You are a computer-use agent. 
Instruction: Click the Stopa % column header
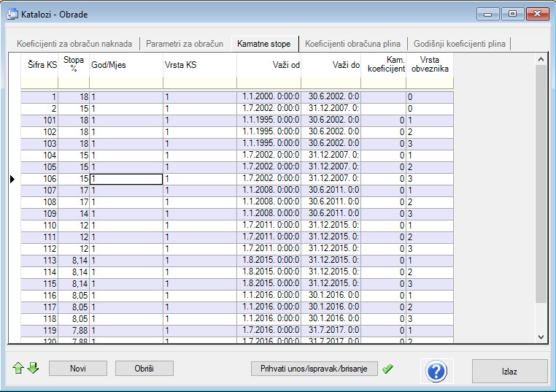pos(74,65)
